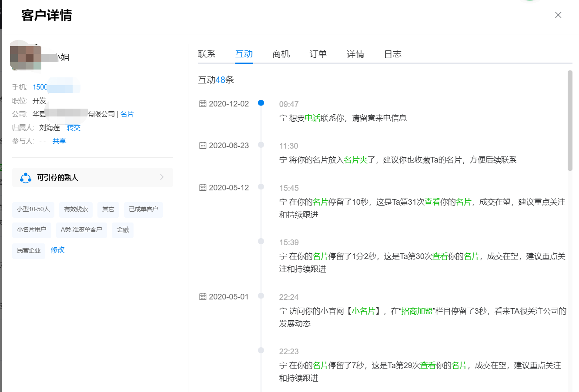The image size is (579, 392).
Task: Click the calendar icon beside 2020-05-01
Action: click(x=203, y=297)
